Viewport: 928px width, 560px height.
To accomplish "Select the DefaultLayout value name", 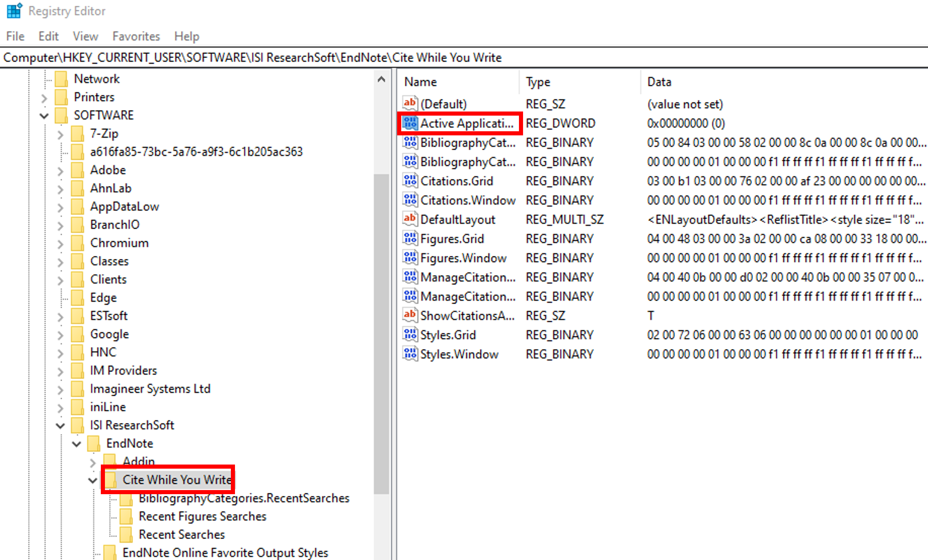I will (x=458, y=219).
